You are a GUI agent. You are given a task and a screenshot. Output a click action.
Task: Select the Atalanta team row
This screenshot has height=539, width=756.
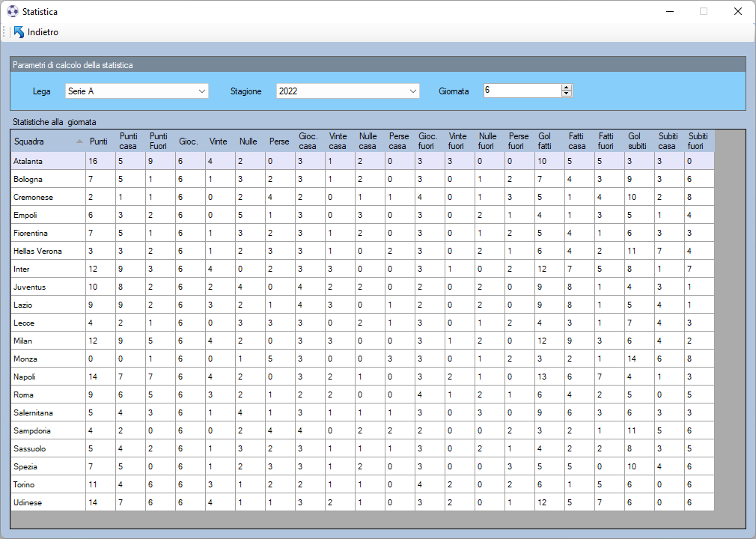tap(362, 161)
